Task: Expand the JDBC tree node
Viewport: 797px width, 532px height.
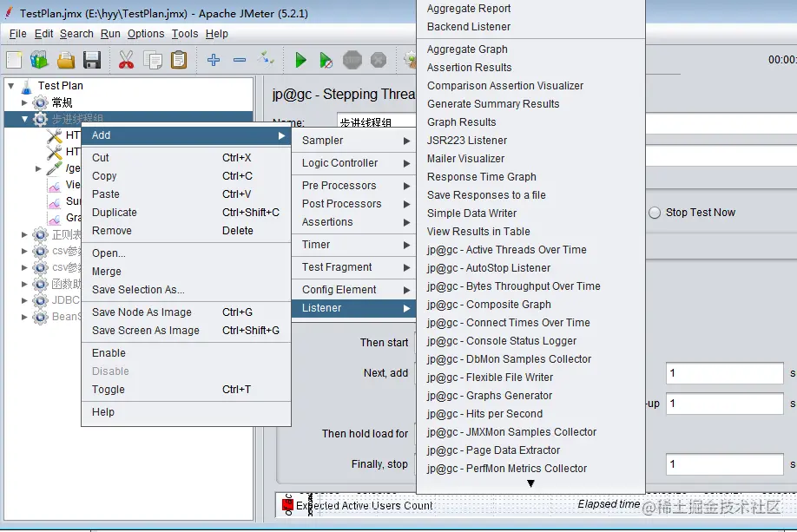Action: (x=24, y=300)
